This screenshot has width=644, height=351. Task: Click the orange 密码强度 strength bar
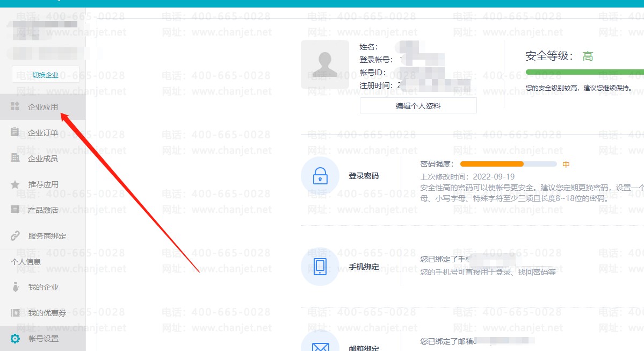coord(491,164)
